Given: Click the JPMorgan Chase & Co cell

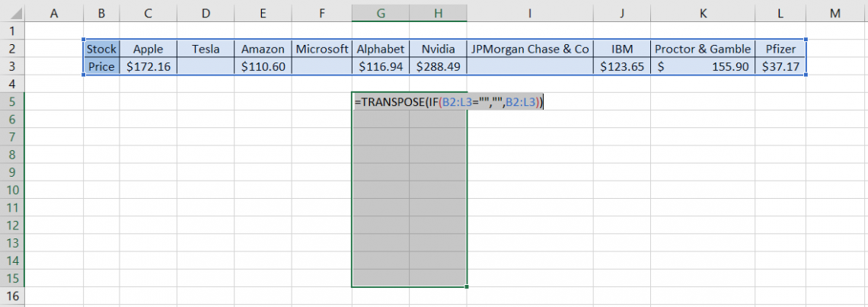Looking at the screenshot, I should point(530,49).
